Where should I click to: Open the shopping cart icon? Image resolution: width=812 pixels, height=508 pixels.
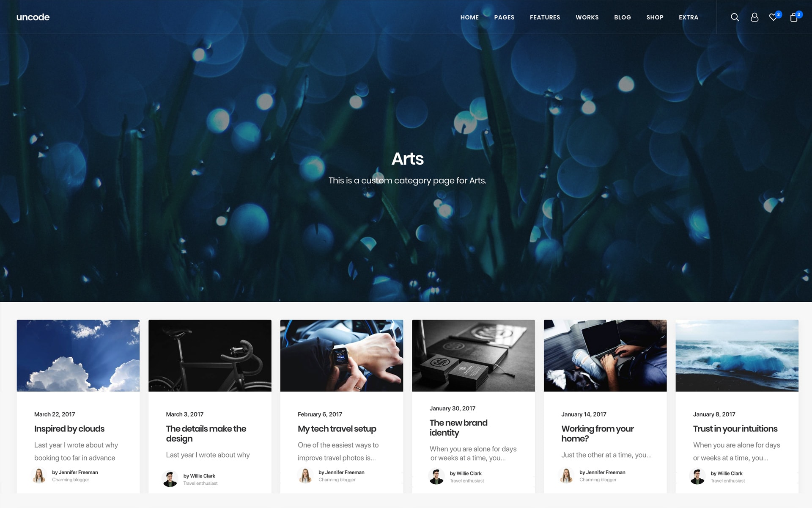pyautogui.click(x=793, y=17)
